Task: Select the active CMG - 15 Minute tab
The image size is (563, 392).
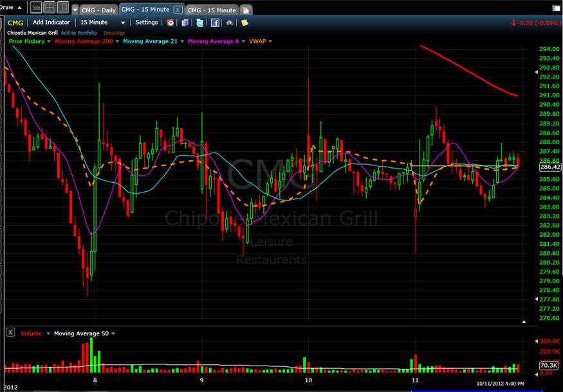Action: pyautogui.click(x=145, y=10)
